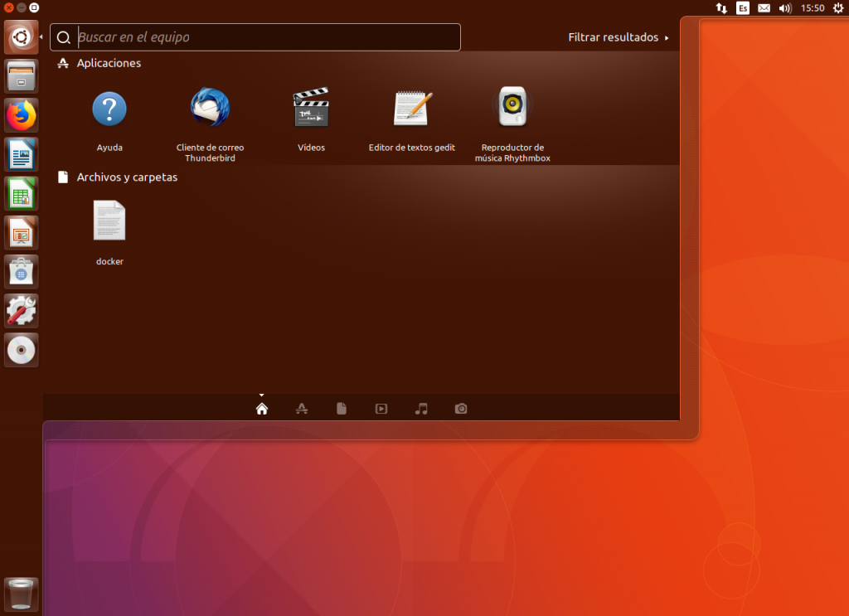This screenshot has height=616, width=849.
Task: Switch to Videos lens
Action: pos(381,409)
